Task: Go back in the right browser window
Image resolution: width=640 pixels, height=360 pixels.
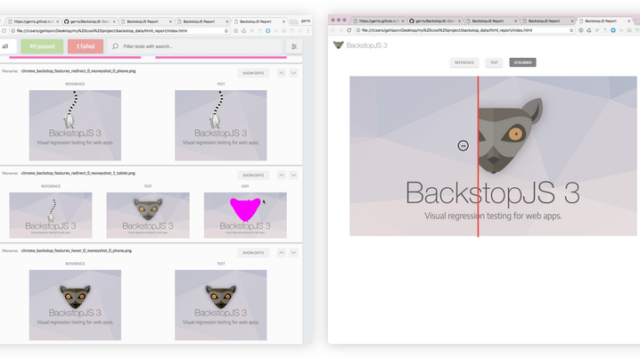Action: (x=333, y=30)
